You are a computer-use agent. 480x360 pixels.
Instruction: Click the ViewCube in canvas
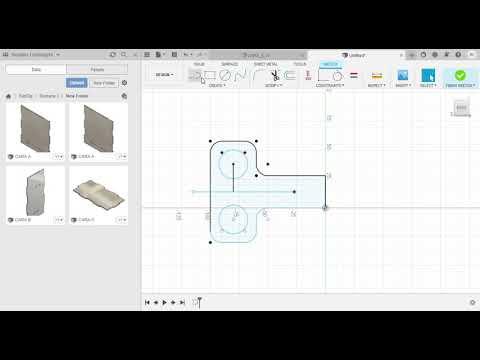[x=461, y=107]
